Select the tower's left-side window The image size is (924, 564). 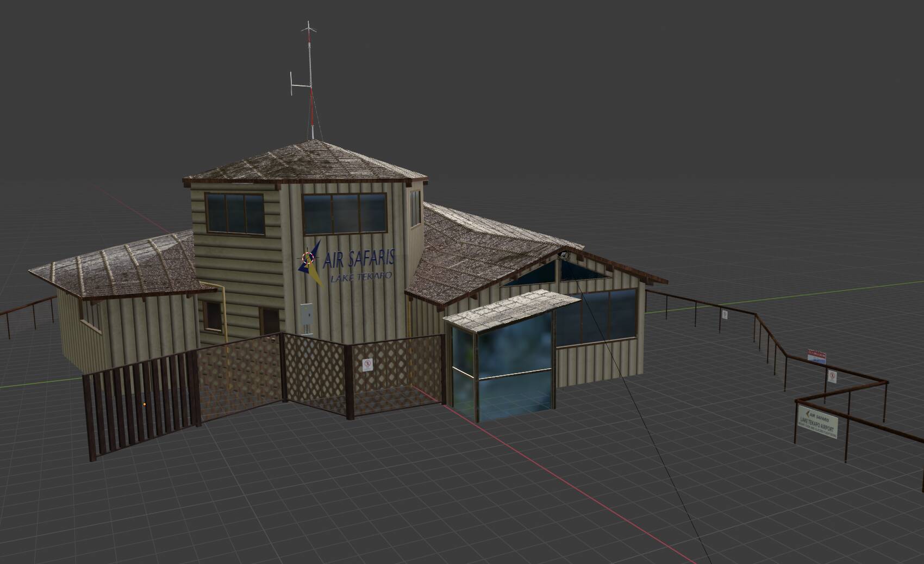coord(234,214)
